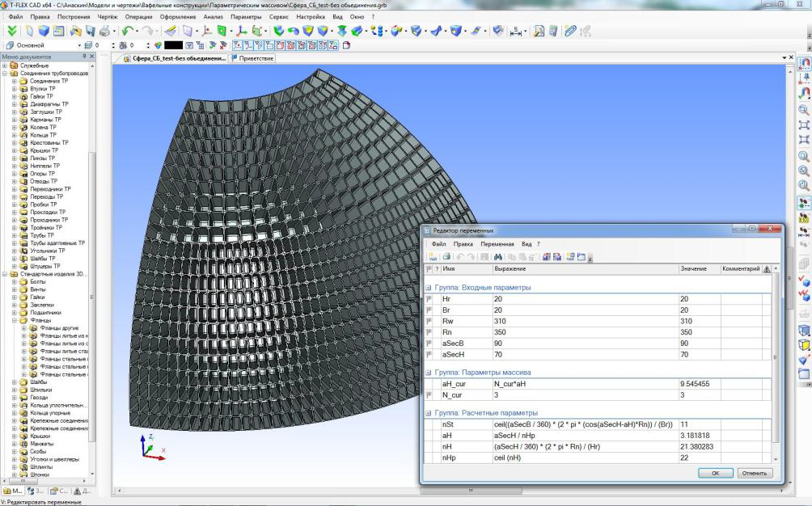Toggle the flag marker for variable N_cur
Screen dimensions: 812x506
point(430,395)
